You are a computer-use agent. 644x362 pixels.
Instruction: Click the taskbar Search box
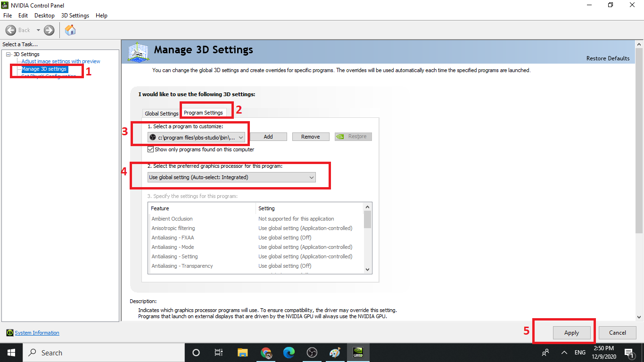coord(103,353)
